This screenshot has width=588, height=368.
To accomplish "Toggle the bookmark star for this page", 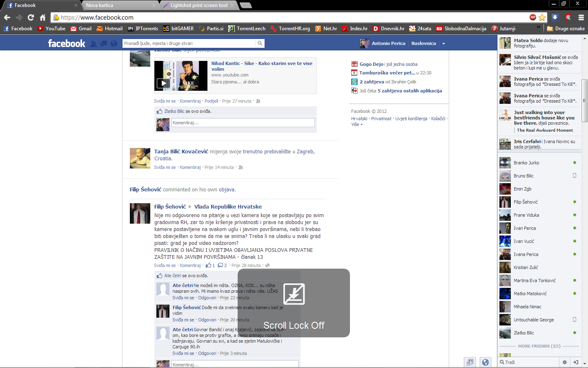I will coord(542,17).
